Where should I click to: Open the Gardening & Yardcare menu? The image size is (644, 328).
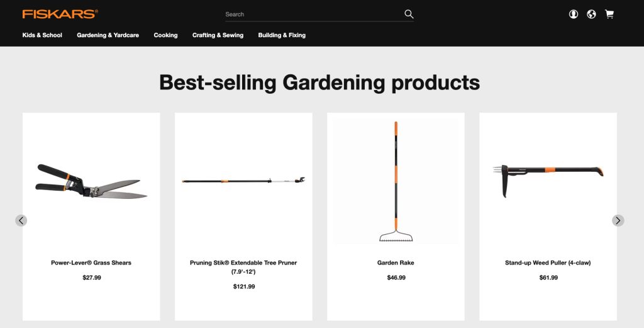[108, 35]
